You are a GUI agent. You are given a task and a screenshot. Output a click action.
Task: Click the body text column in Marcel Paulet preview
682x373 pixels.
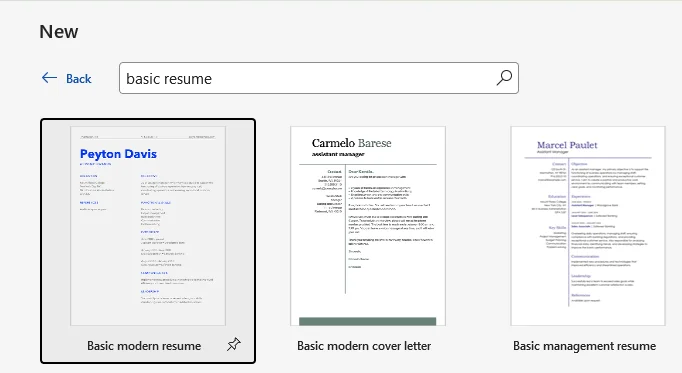click(609, 231)
